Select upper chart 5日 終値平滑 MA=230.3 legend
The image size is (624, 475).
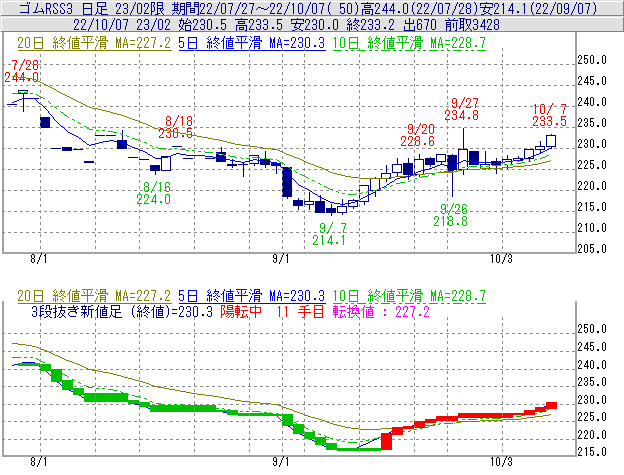(x=252, y=43)
